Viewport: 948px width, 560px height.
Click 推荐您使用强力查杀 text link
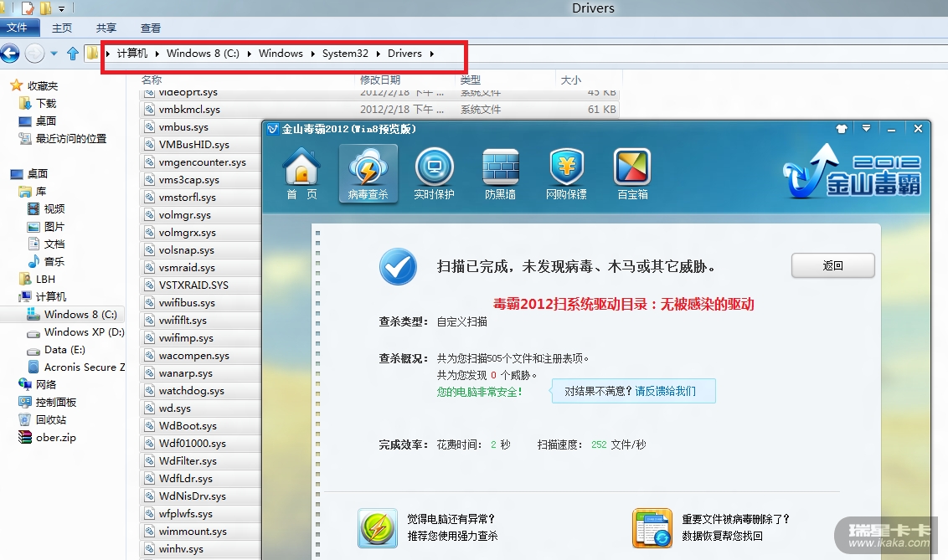452,536
